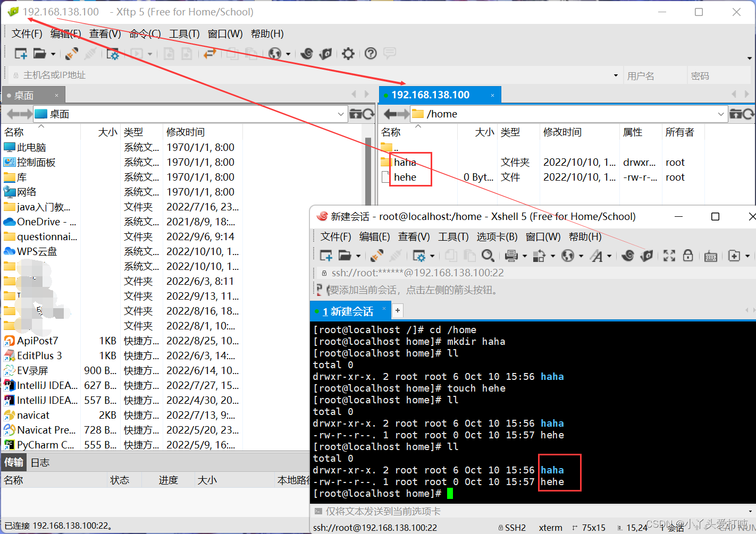The height and width of the screenshot is (534, 756).
Task: Open 查看(V) menu in Xftp window
Action: pos(105,34)
